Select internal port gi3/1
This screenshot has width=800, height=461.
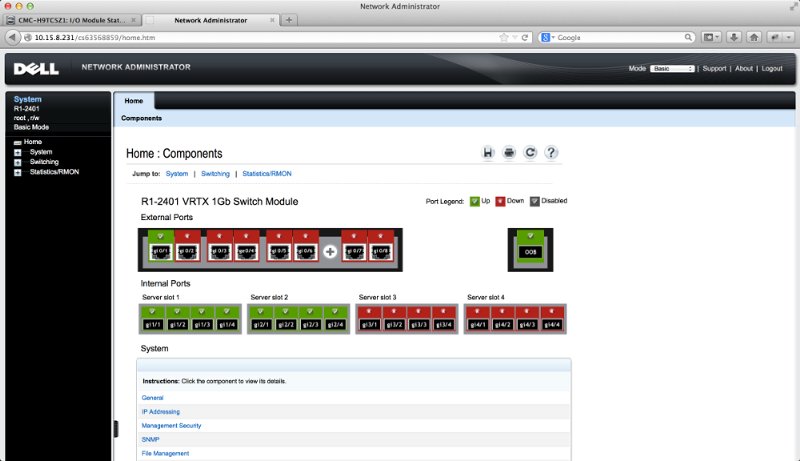click(x=369, y=319)
